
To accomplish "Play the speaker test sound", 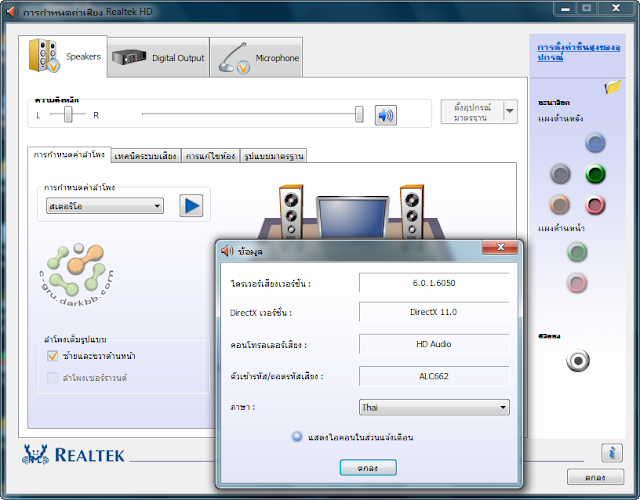I will 191,205.
